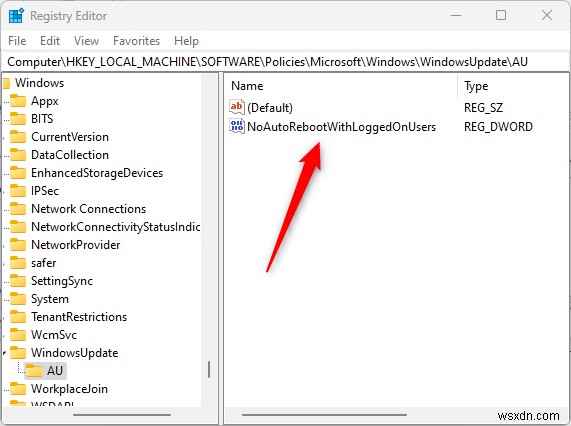The height and width of the screenshot is (426, 571).
Task: Click the (Default) string value icon
Action: click(x=237, y=107)
